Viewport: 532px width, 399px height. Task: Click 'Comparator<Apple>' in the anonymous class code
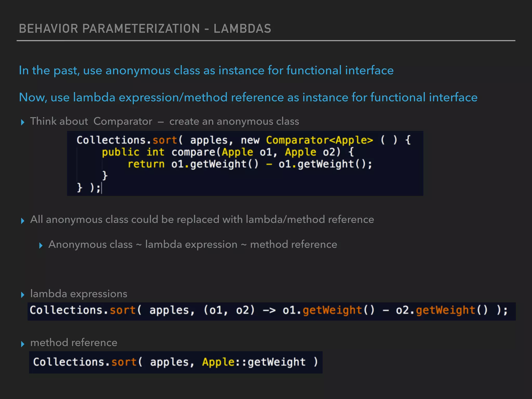tap(320, 140)
